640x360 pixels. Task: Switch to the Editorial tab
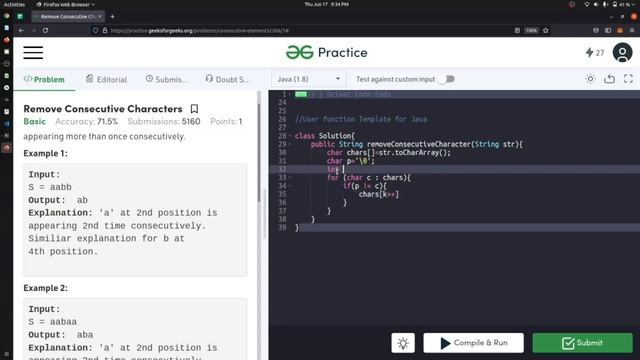[107, 79]
